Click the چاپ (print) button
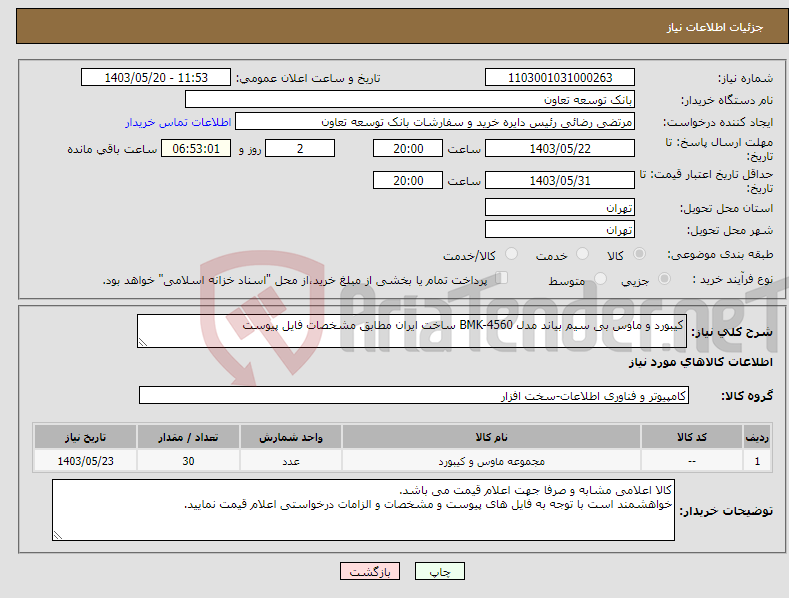This screenshot has width=789, height=598. pyautogui.click(x=439, y=571)
